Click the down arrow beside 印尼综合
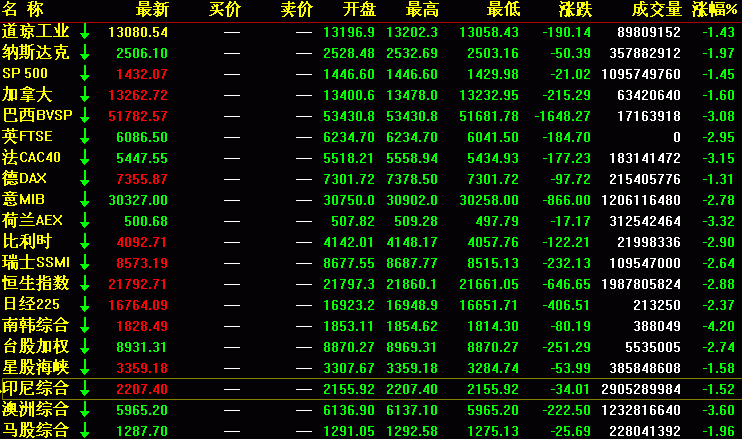 pyautogui.click(x=85, y=388)
